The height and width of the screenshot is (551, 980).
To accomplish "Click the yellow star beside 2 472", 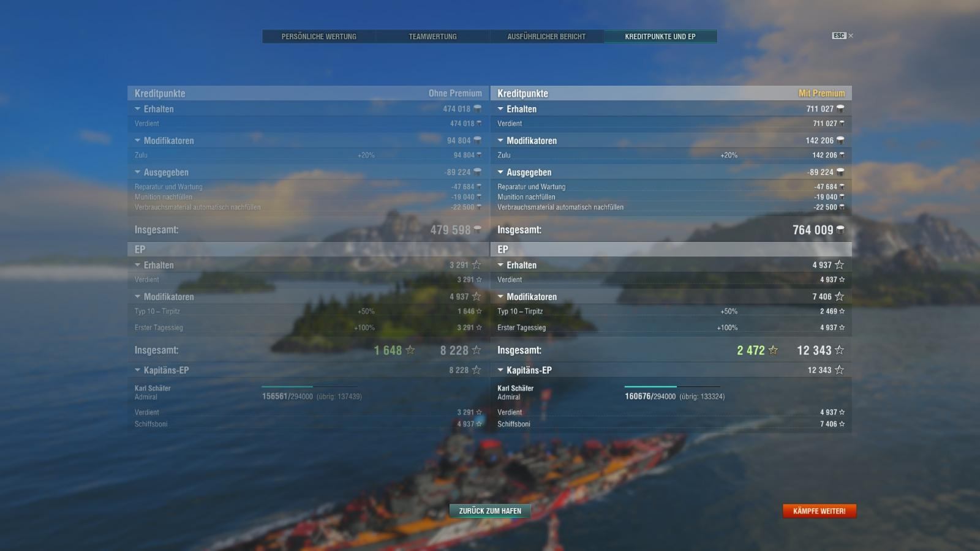I will tap(773, 350).
